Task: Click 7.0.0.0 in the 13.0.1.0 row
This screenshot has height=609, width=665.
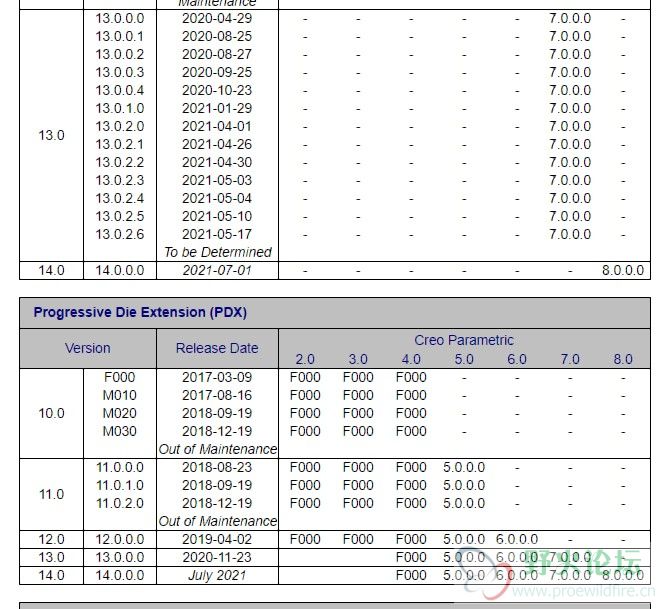Action: pos(570,109)
